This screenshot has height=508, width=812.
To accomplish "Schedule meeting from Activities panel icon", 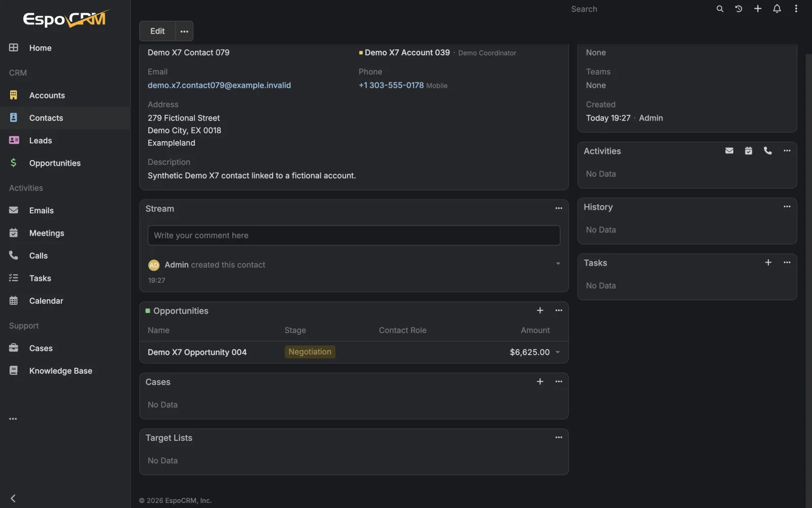I will coord(749,151).
